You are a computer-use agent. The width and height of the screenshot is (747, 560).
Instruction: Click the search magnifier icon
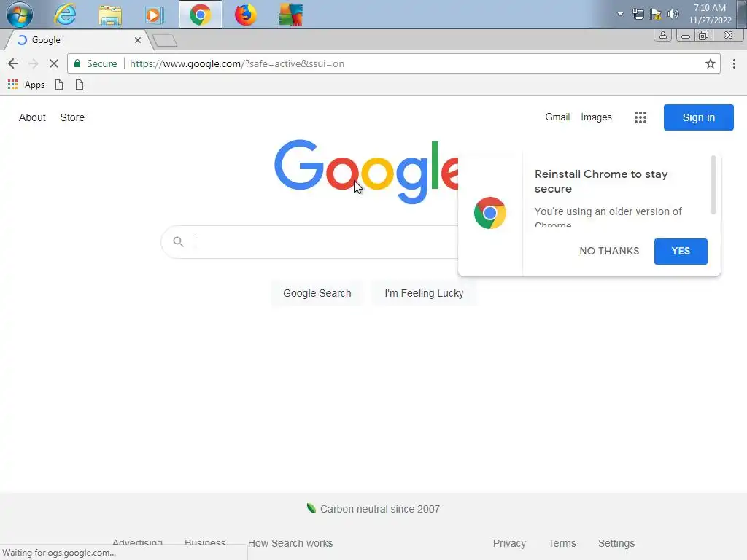(178, 242)
